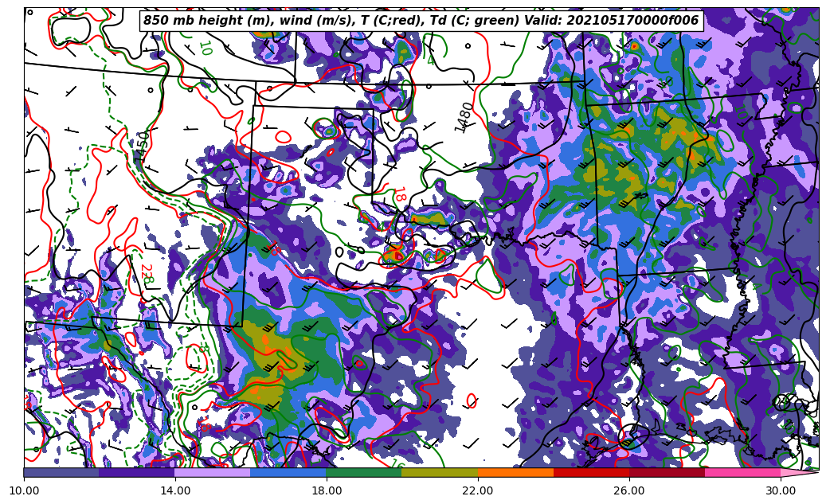Screen dimensions: 826x504
Task: Click the orange 22–24 colorbar segment
Action: pos(515,472)
